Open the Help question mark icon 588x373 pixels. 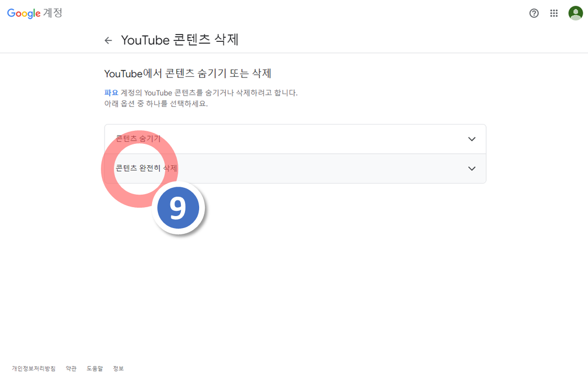pyautogui.click(x=534, y=14)
